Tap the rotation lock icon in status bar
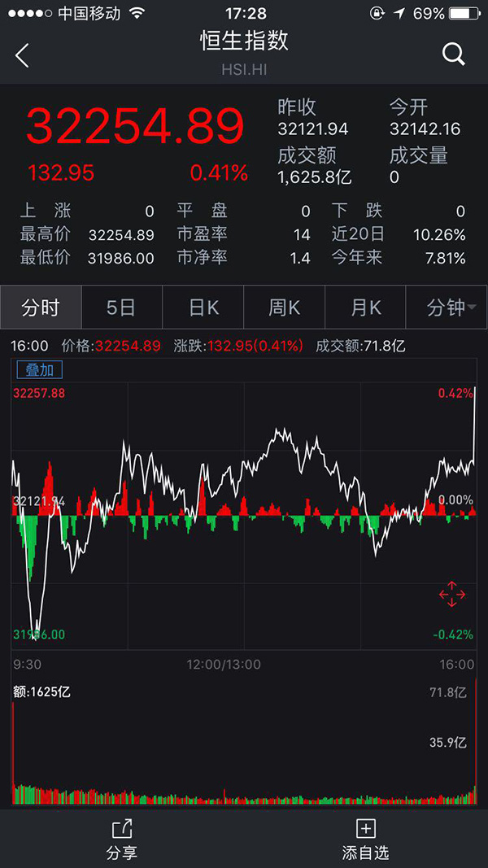Screen dimensions: 488x868 pos(378,13)
